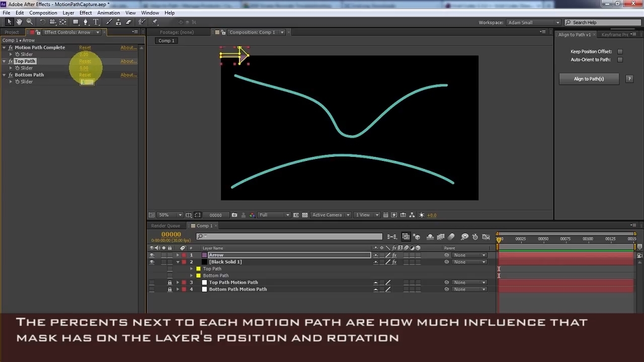This screenshot has height=362, width=644.
Task: Open the Full resolution dropdown
Action: pos(274,215)
